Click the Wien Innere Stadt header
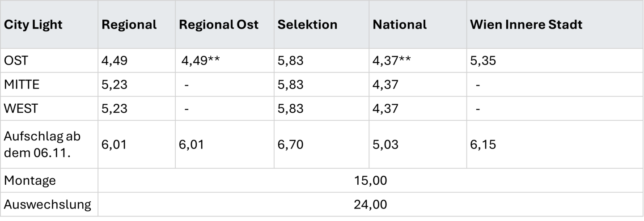The image size is (644, 221). (x=526, y=25)
